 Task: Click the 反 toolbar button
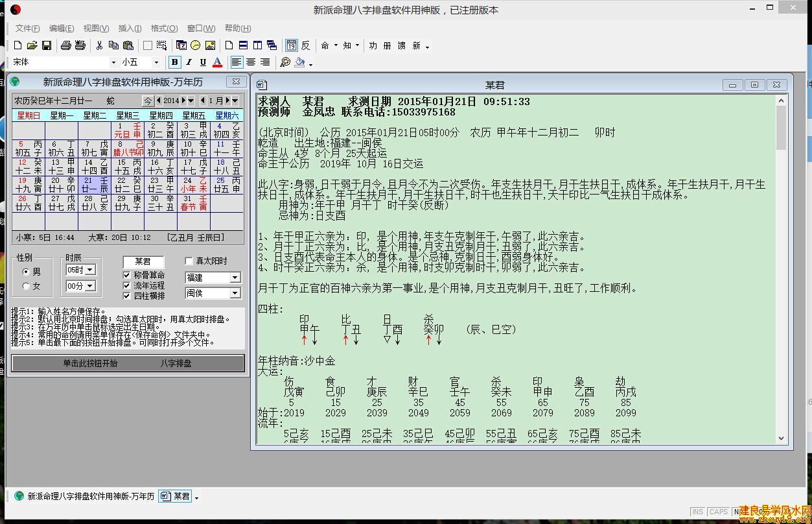[x=306, y=45]
